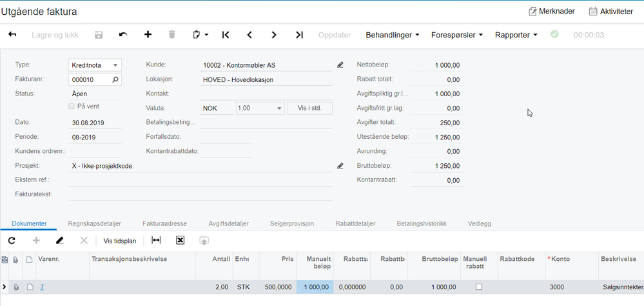Image resolution: width=644 pixels, height=306 pixels.
Task: Open item number link 7
Action: click(x=42, y=287)
